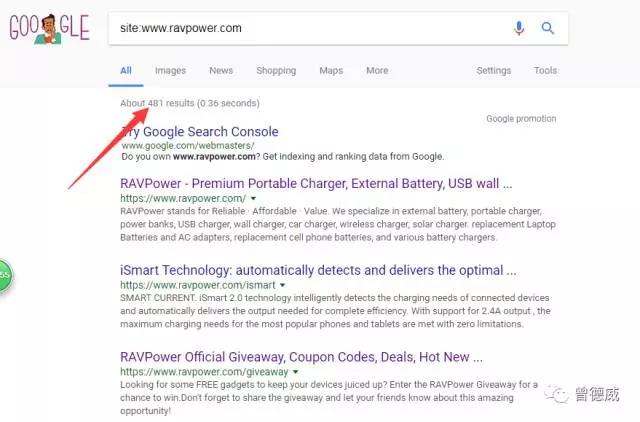Image resolution: width=640 pixels, height=422 pixels.
Task: Run the search with the magnifier icon
Action: click(x=547, y=28)
